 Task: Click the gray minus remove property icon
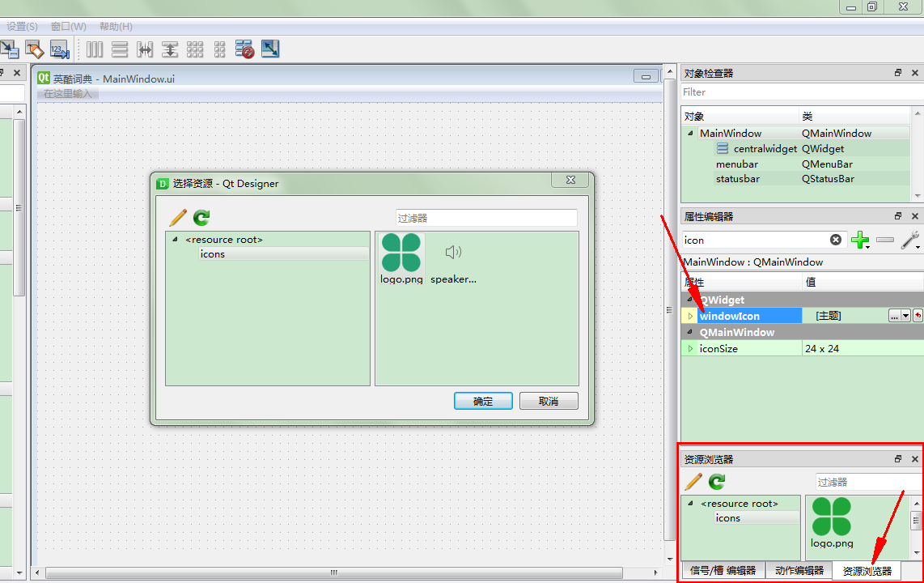(x=885, y=240)
